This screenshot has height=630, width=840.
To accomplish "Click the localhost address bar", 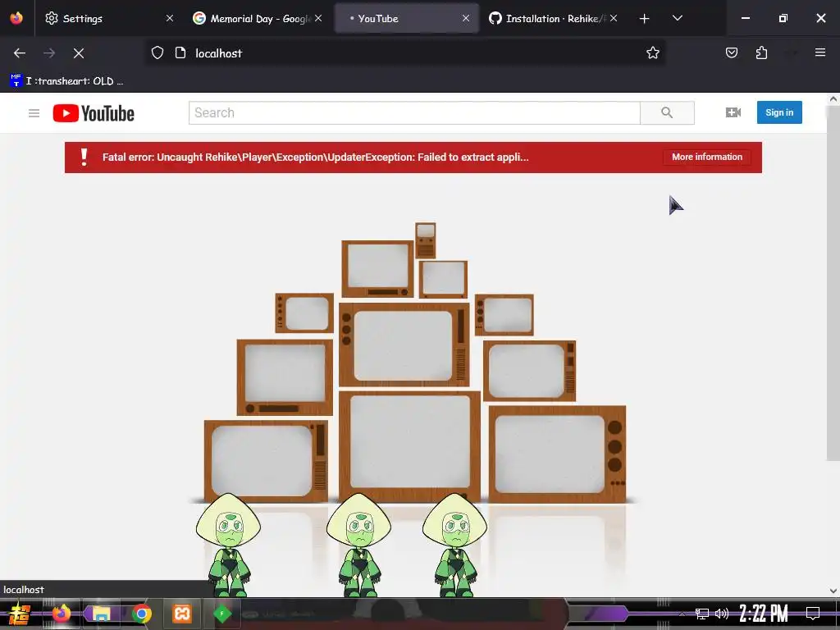I will [x=405, y=53].
